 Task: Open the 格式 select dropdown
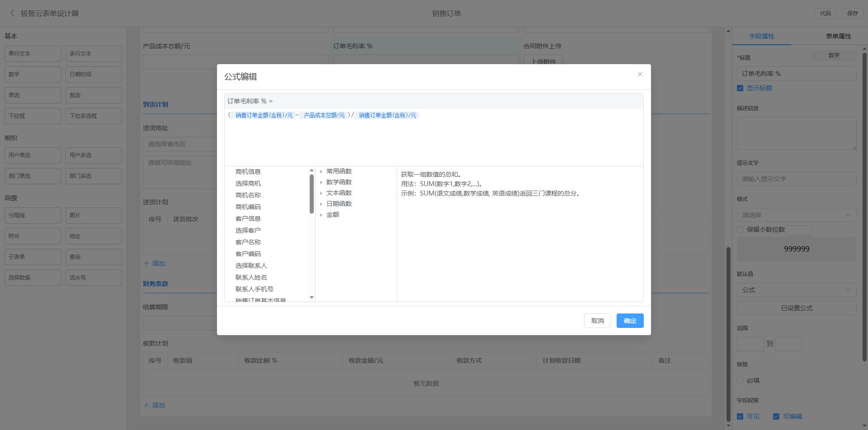click(796, 215)
